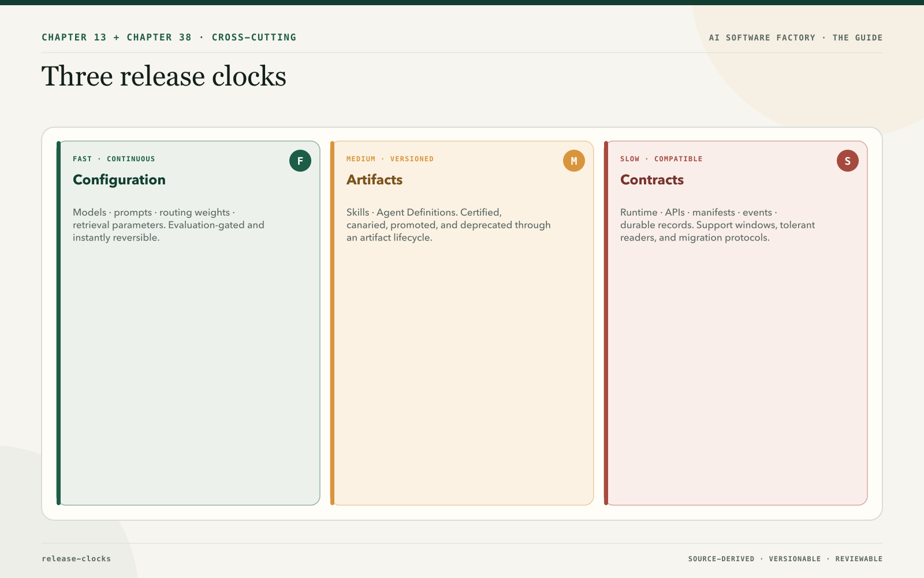Click the 'Runtime · APIs · manifests' description paragraph
This screenshot has width=924, height=578.
pyautogui.click(x=718, y=225)
